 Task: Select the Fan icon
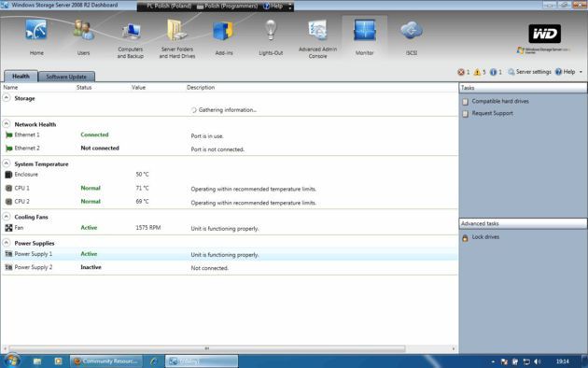tap(8, 228)
